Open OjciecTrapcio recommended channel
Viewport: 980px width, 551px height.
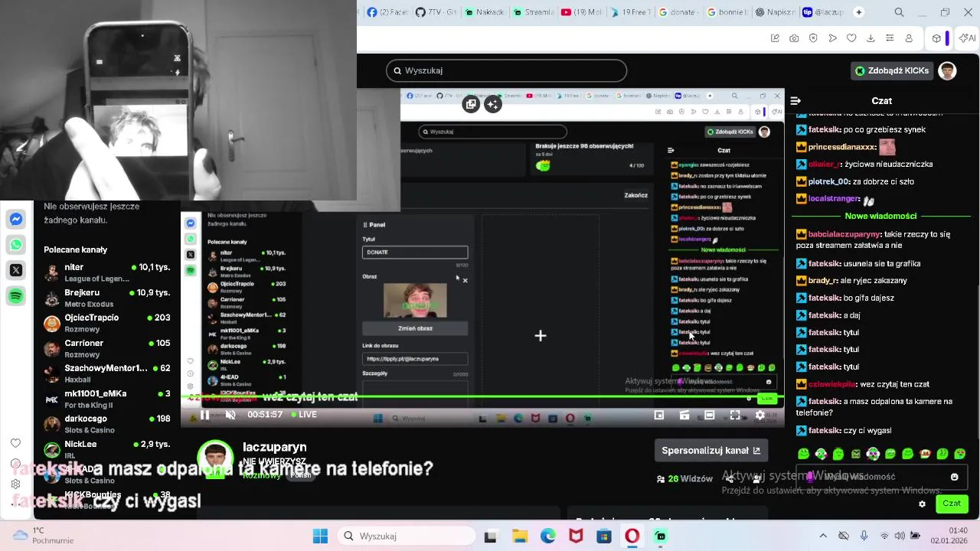point(107,323)
